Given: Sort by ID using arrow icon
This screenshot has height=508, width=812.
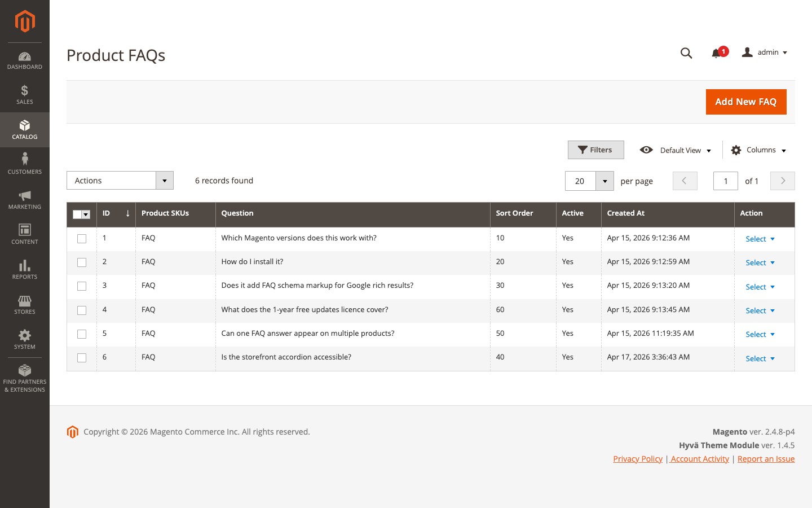Looking at the screenshot, I should pyautogui.click(x=128, y=213).
